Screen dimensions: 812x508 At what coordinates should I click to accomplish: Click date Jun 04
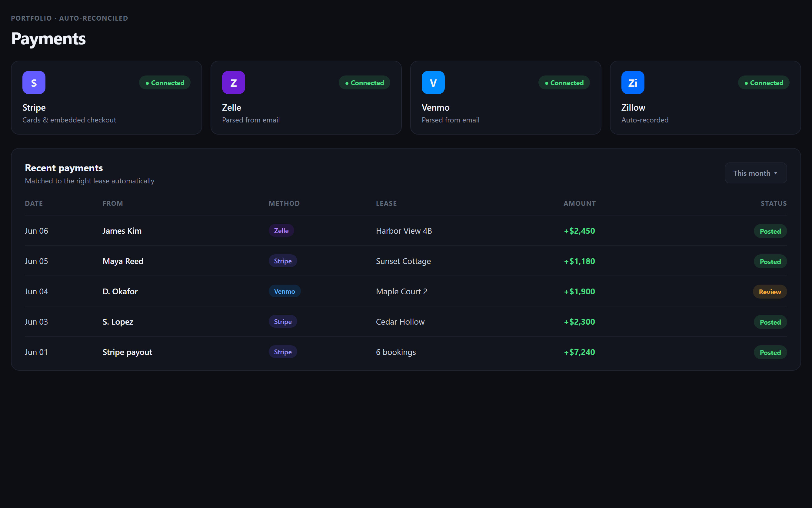coord(36,291)
